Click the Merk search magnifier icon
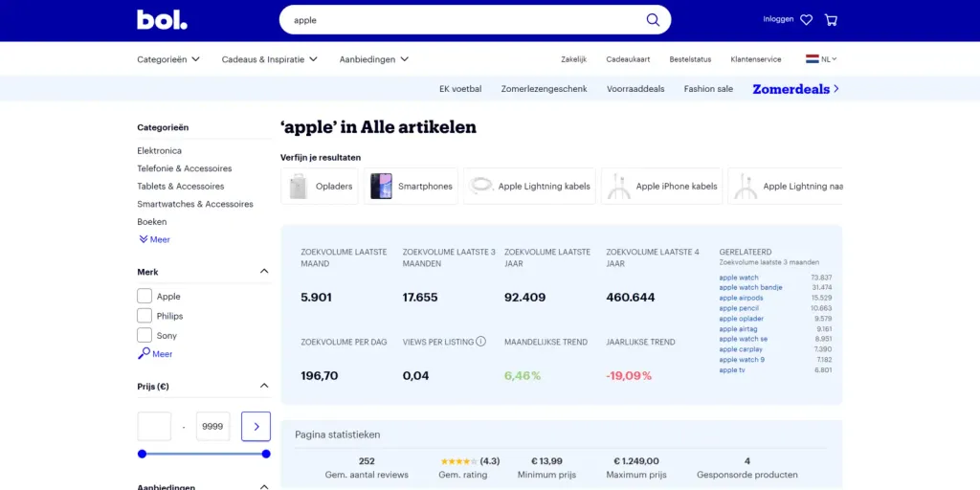This screenshot has width=980, height=490. pyautogui.click(x=144, y=354)
